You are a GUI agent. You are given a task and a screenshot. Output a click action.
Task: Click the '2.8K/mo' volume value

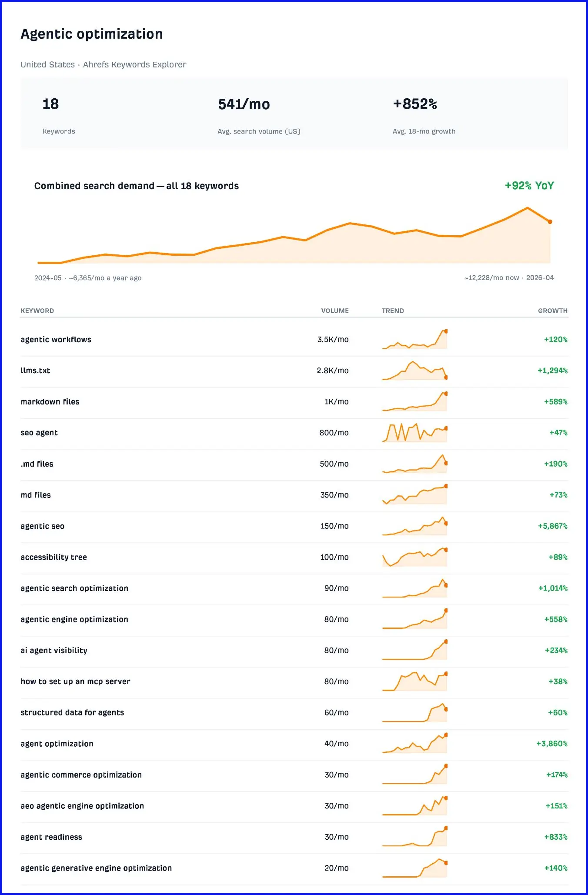point(333,371)
